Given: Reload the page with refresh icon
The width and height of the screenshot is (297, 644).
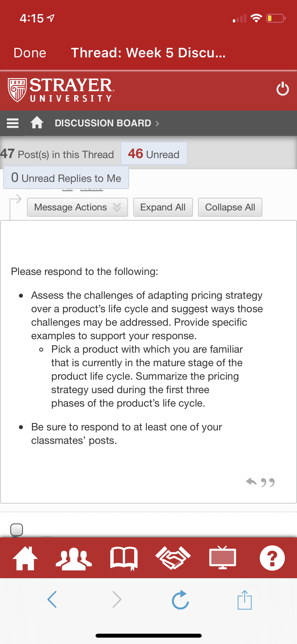Looking at the screenshot, I should tap(180, 600).
